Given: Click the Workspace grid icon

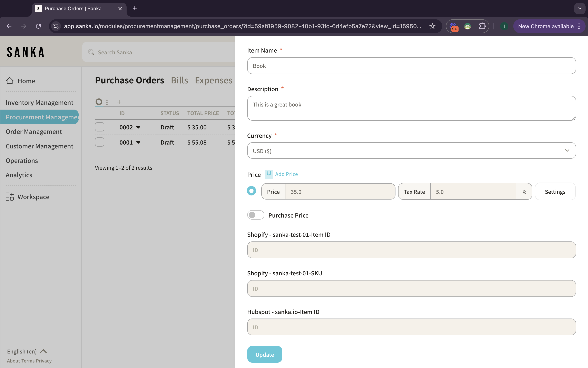Looking at the screenshot, I should [10, 196].
